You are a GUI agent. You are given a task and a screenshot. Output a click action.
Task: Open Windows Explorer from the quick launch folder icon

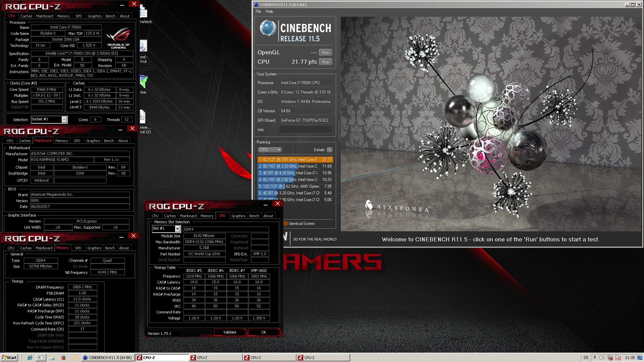(x=52, y=358)
